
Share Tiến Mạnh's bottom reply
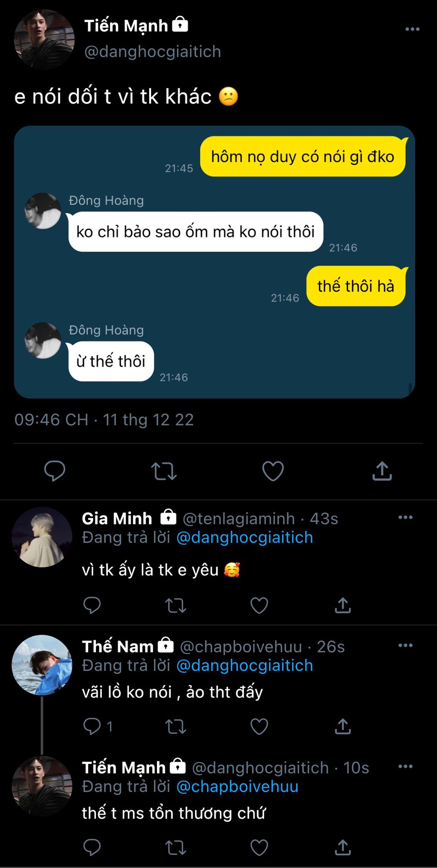(x=343, y=848)
